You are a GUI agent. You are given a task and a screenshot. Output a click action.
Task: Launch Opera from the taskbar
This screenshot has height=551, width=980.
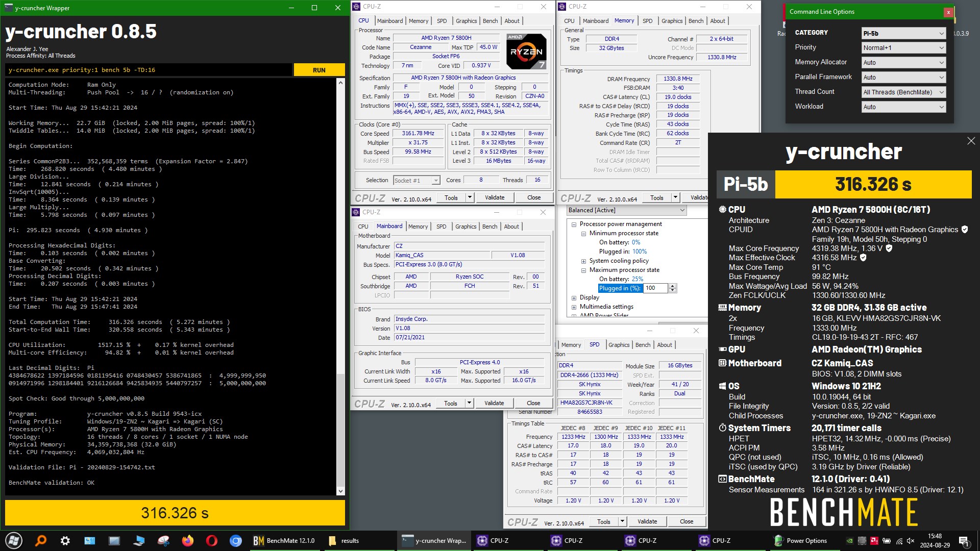pyautogui.click(x=211, y=540)
